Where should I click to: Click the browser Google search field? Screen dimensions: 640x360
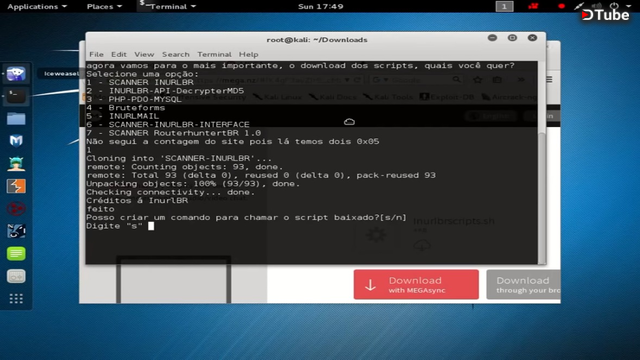[x=416, y=80]
